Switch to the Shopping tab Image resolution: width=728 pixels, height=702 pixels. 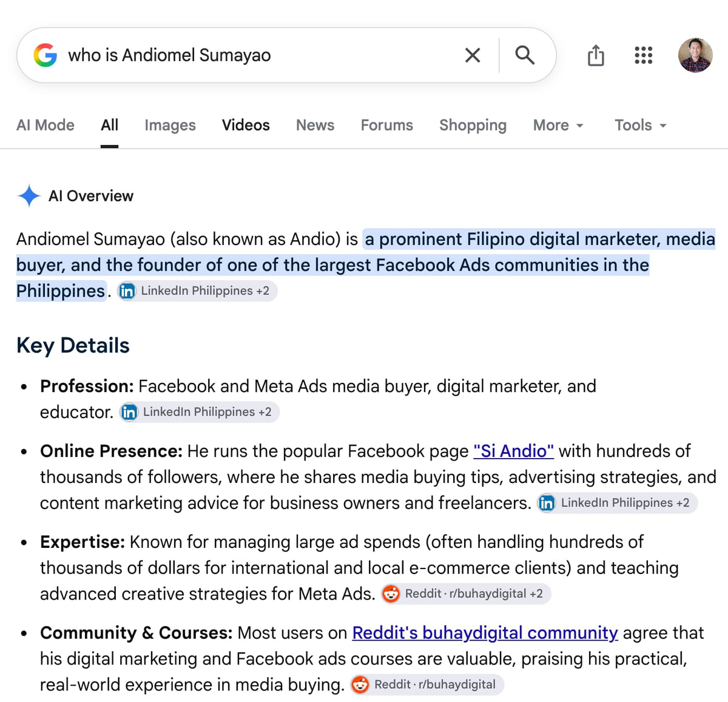(473, 125)
